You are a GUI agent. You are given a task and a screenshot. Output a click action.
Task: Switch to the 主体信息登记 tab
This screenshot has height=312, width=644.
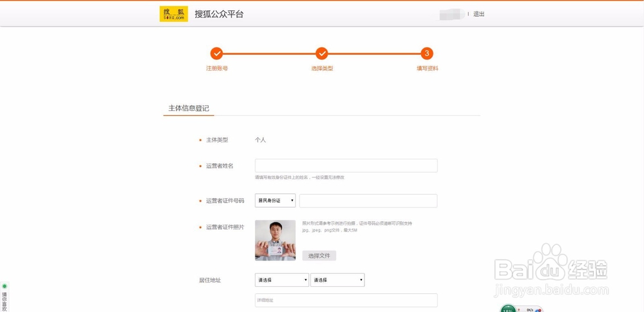click(x=189, y=108)
